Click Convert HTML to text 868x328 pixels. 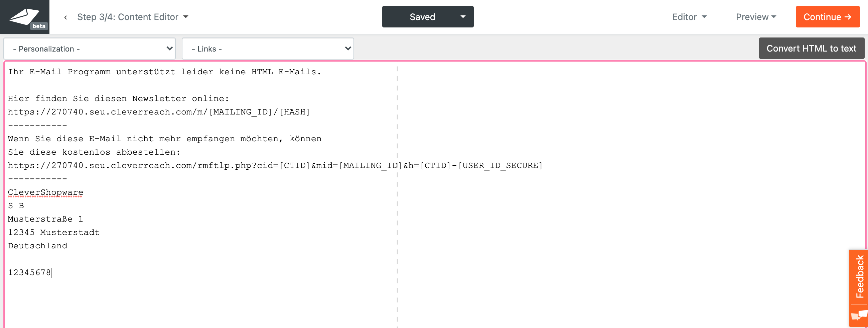coord(811,49)
